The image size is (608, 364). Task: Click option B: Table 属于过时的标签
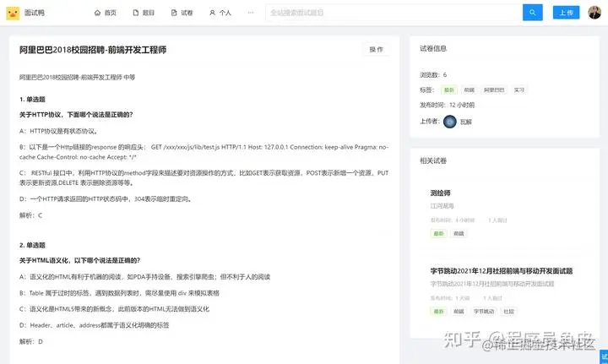(119, 293)
